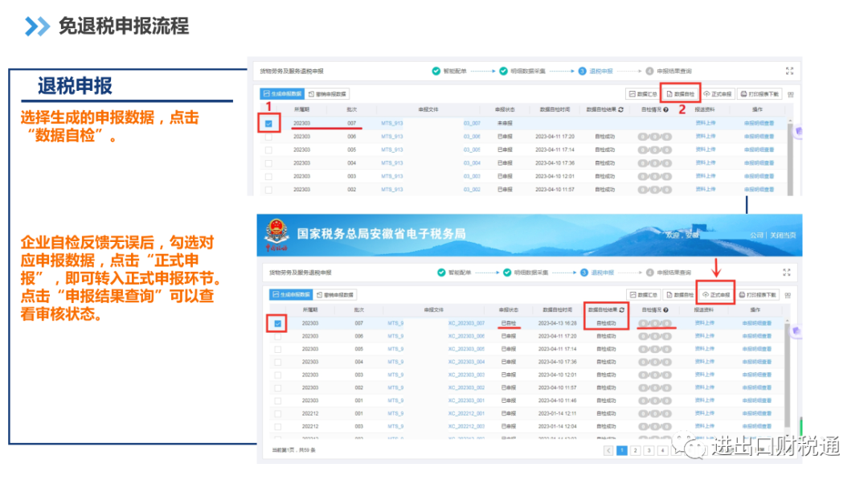868x484 pixels.
Task: Go to step 4 申报结果查询 in lower progress bar
Action: (669, 273)
